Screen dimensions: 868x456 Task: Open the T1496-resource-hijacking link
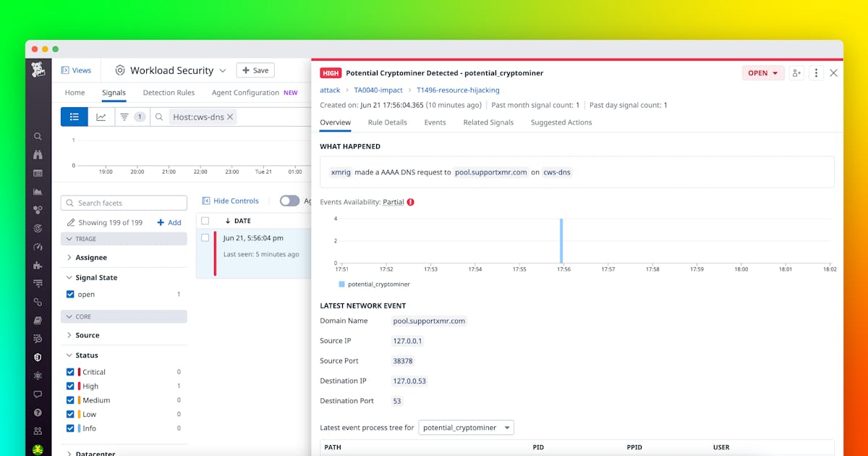(458, 90)
